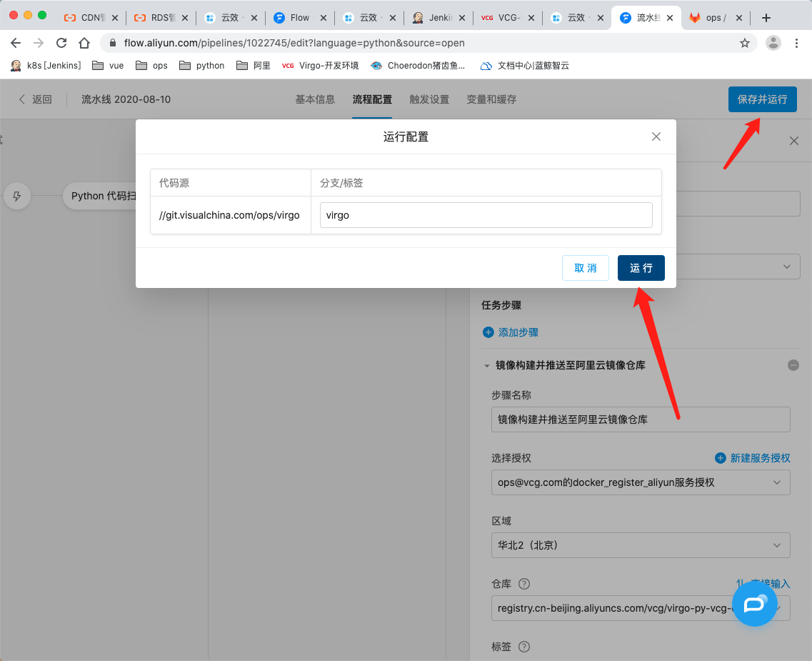Image resolution: width=812 pixels, height=661 pixels.
Task: Go back with the 返回 link
Action: click(35, 99)
